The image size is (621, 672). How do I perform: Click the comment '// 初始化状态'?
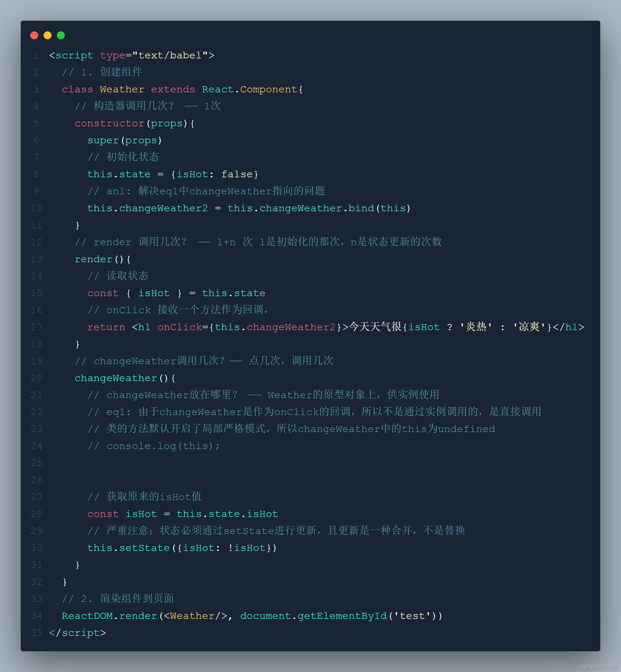pos(123,157)
